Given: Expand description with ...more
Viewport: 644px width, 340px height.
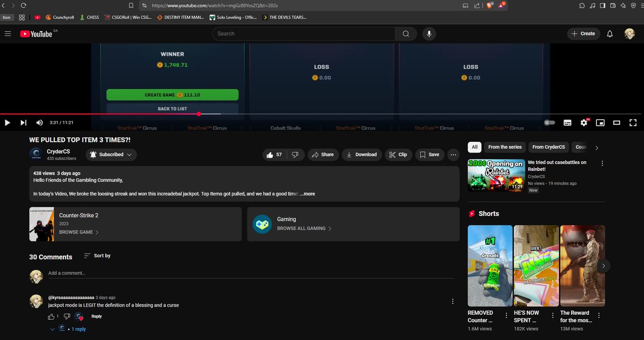Looking at the screenshot, I should [308, 193].
